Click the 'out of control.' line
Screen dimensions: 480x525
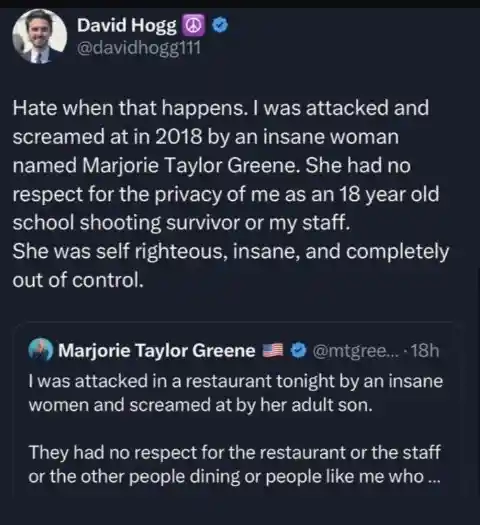pos(78,280)
